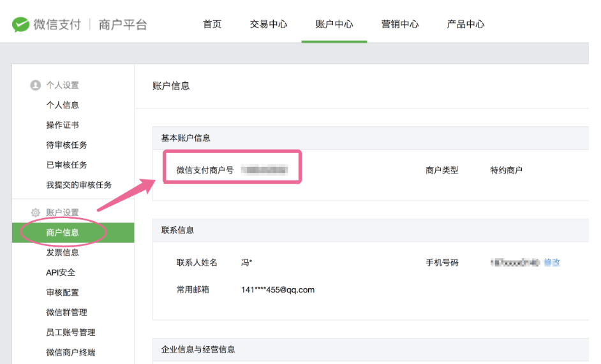Click the WeChat Pay green logo icon
Image resolution: width=601 pixels, height=364 pixels.
(x=20, y=24)
